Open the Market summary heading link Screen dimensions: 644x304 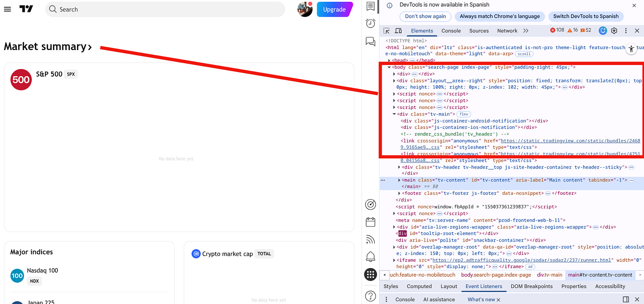[x=48, y=46]
